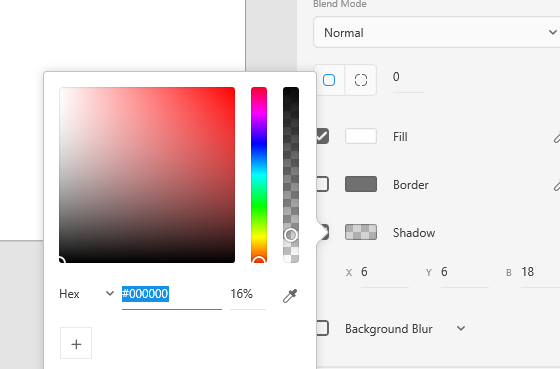Open the Hex color mode dropdown

click(86, 294)
